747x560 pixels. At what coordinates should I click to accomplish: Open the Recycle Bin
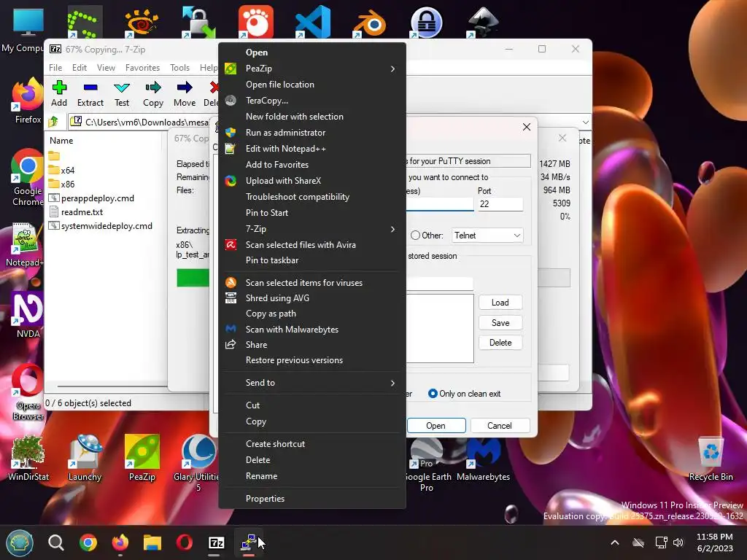click(711, 459)
